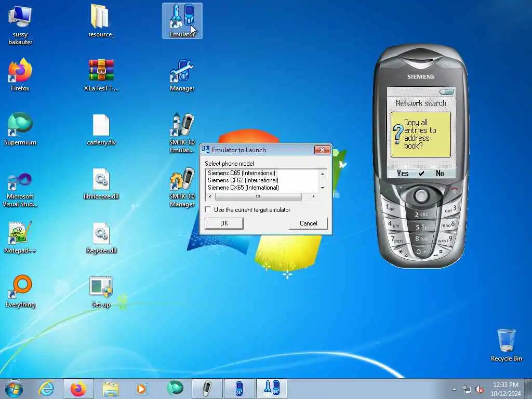Close the Emulator to Launch dialog
The image size is (532, 399).
322,150
